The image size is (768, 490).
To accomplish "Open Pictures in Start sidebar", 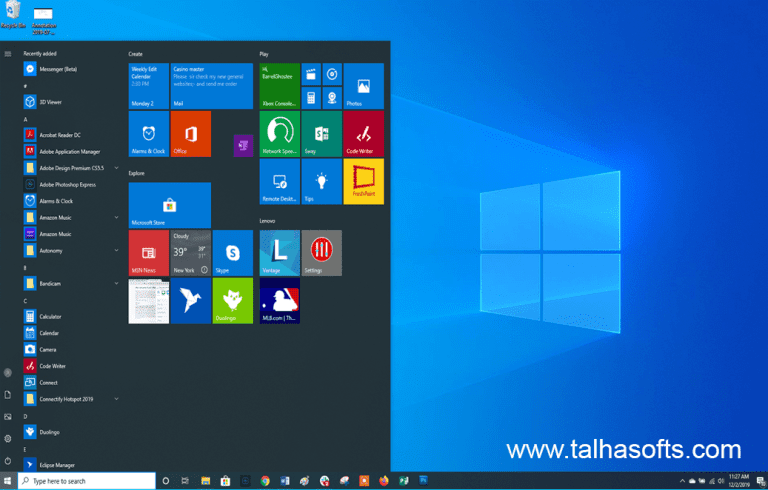I will point(8,417).
